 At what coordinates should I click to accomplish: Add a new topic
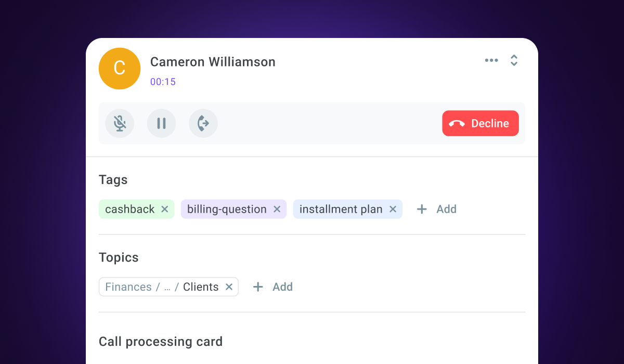point(272,287)
